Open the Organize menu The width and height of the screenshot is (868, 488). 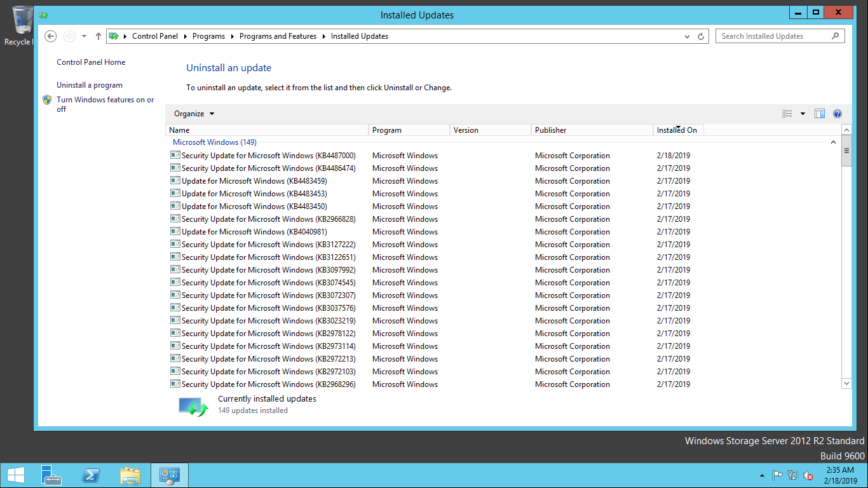[x=194, y=114]
